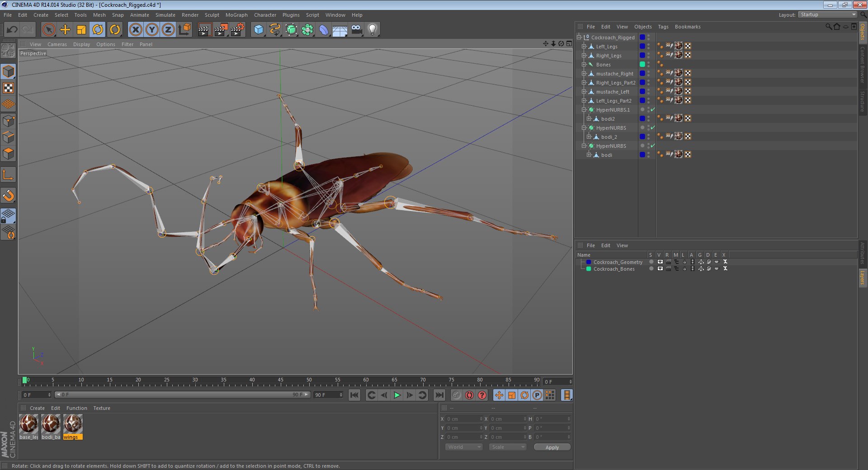The image size is (868, 470).
Task: Click Left_Legs blue layer color swatch
Action: click(x=642, y=47)
